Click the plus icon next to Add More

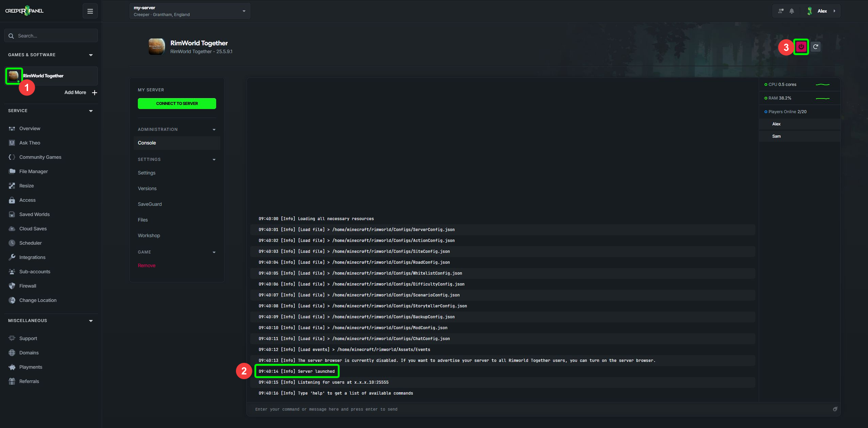[x=94, y=92]
